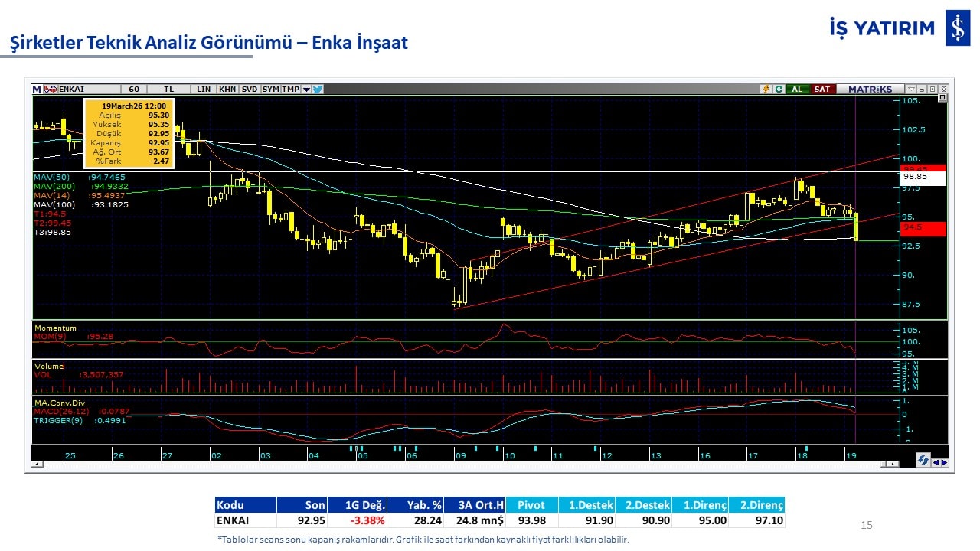Select the SYM toolbar item

tap(271, 89)
